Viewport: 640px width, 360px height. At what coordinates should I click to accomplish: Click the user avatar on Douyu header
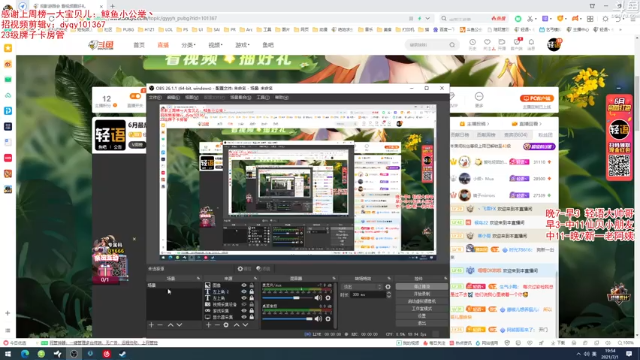[x=554, y=44]
